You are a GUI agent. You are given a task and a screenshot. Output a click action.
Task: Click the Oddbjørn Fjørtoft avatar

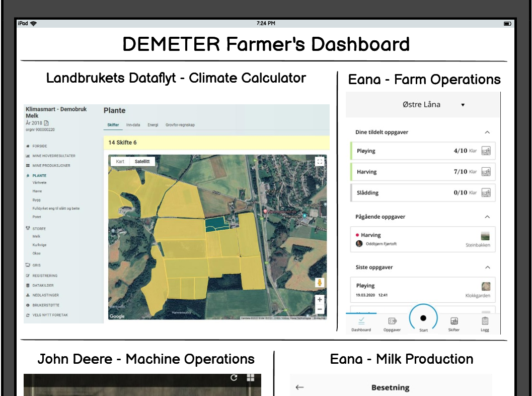coord(359,243)
